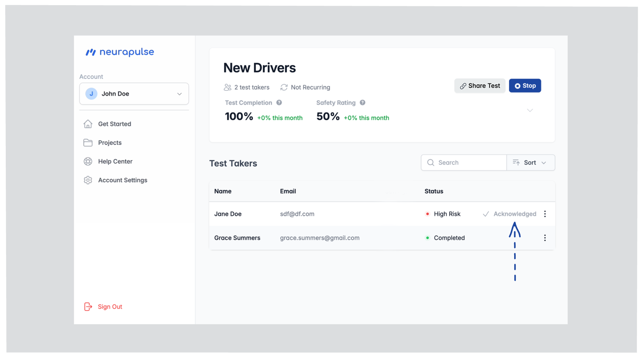Navigate to Get Started
The image size is (644, 358).
point(114,124)
